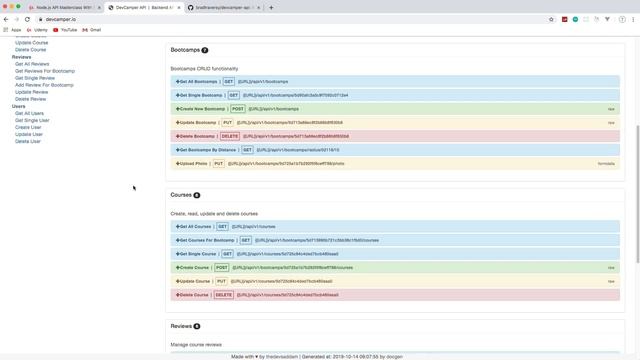Open the Apps bookmarks shortcut
This screenshot has height=360, width=640.
pos(12,30)
